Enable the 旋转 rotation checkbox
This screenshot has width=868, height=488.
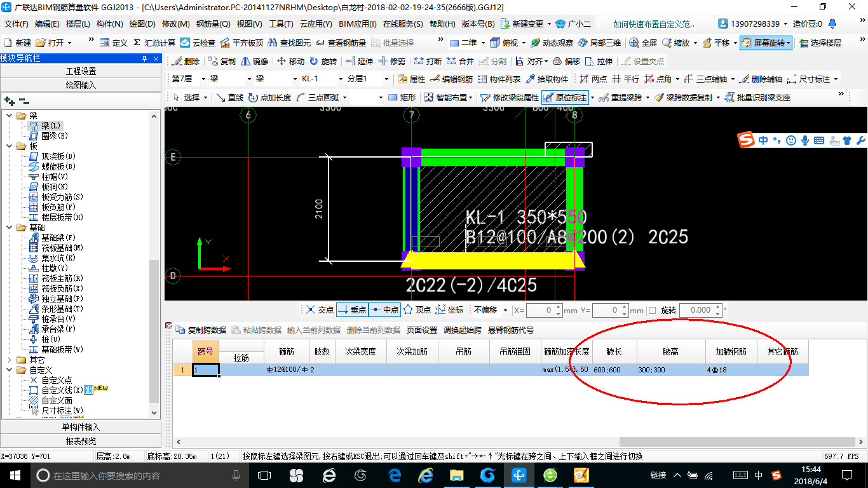(652, 311)
